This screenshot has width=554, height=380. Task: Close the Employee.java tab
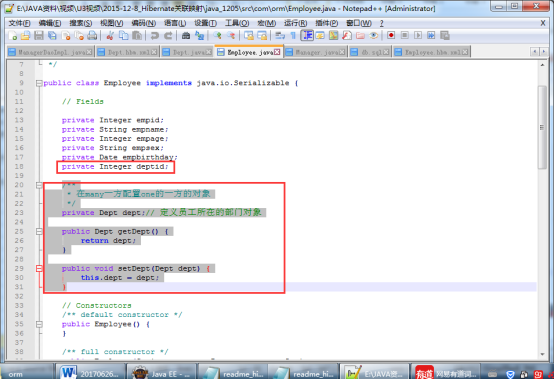coord(277,52)
